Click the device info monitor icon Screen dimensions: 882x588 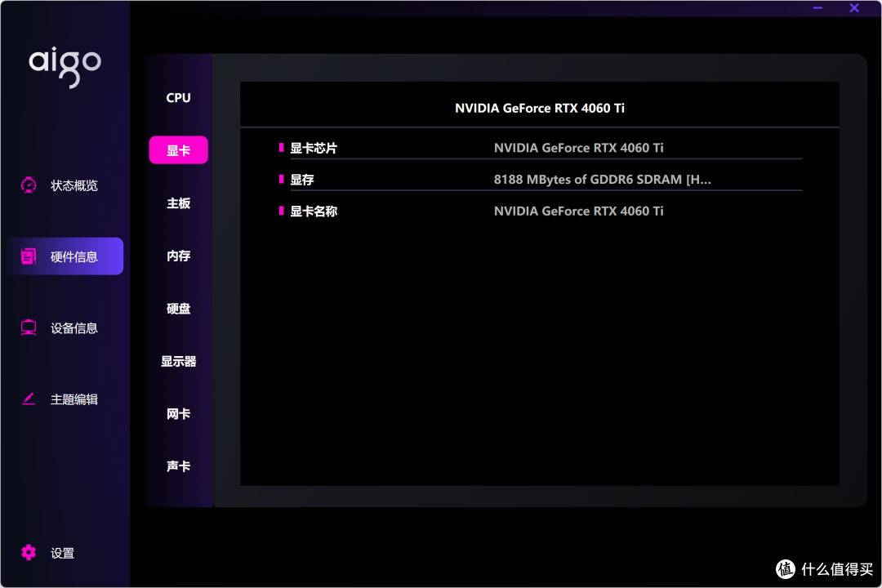click(x=29, y=328)
